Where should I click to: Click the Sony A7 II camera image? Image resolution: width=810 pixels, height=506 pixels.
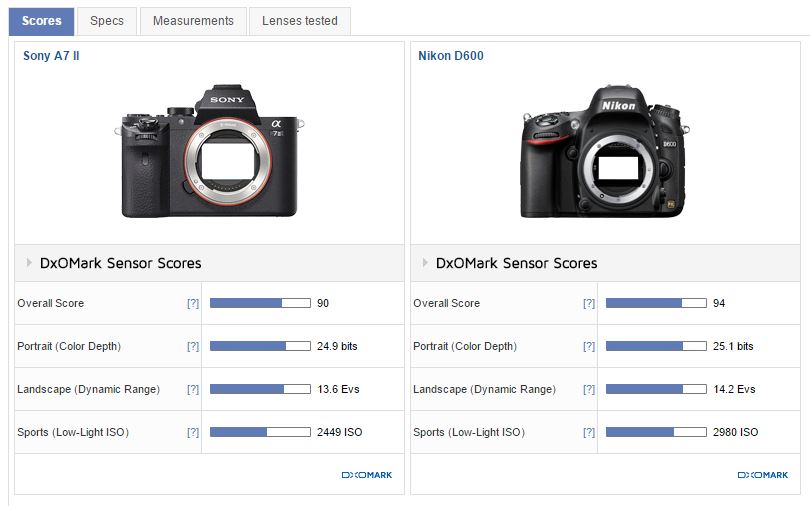[x=209, y=151]
